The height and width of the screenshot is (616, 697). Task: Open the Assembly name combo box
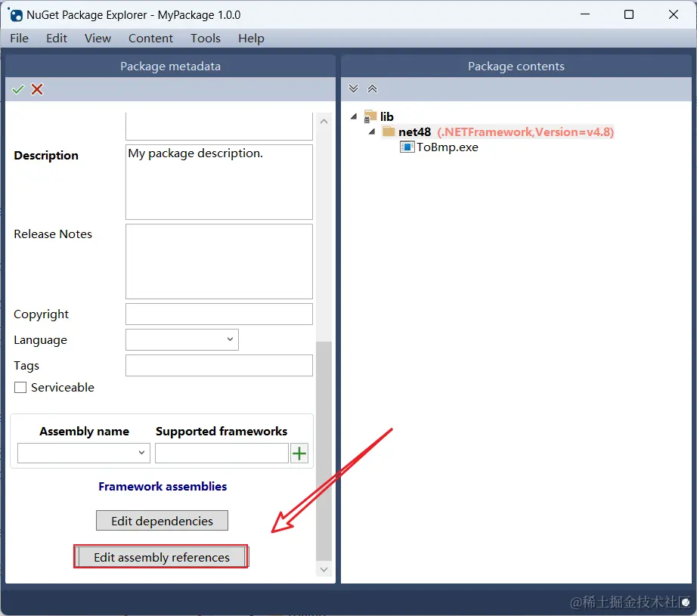(x=84, y=453)
